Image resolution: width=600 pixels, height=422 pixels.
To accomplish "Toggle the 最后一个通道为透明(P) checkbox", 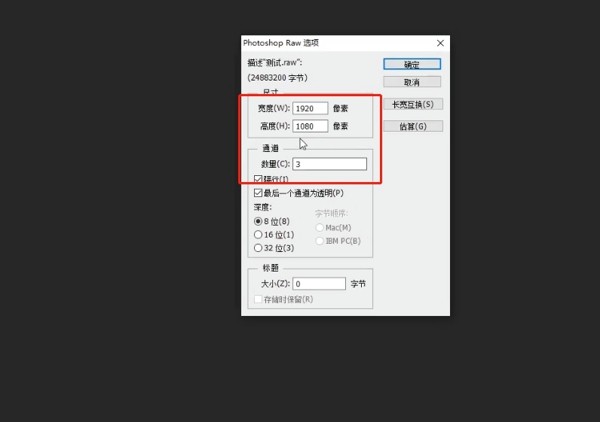I will point(258,193).
